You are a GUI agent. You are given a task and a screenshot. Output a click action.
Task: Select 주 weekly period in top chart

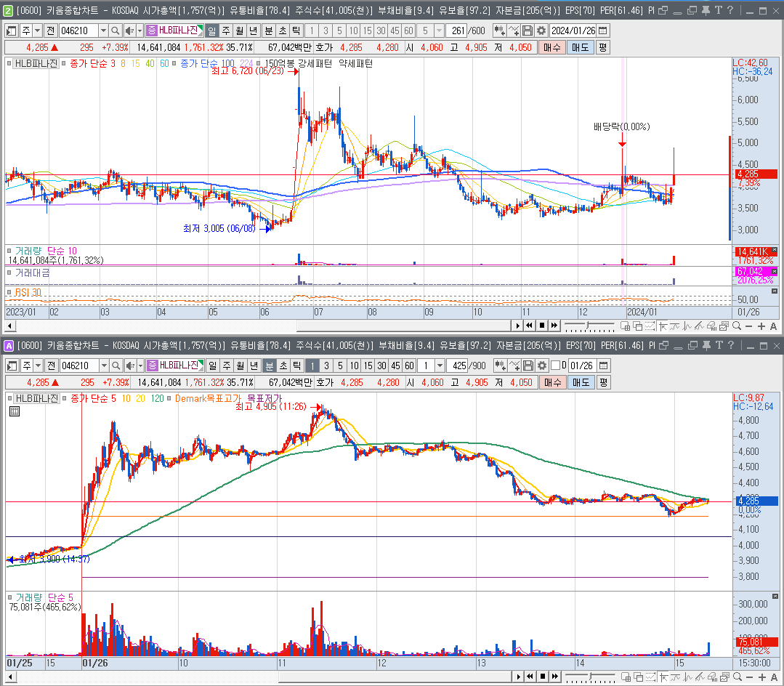226,31
